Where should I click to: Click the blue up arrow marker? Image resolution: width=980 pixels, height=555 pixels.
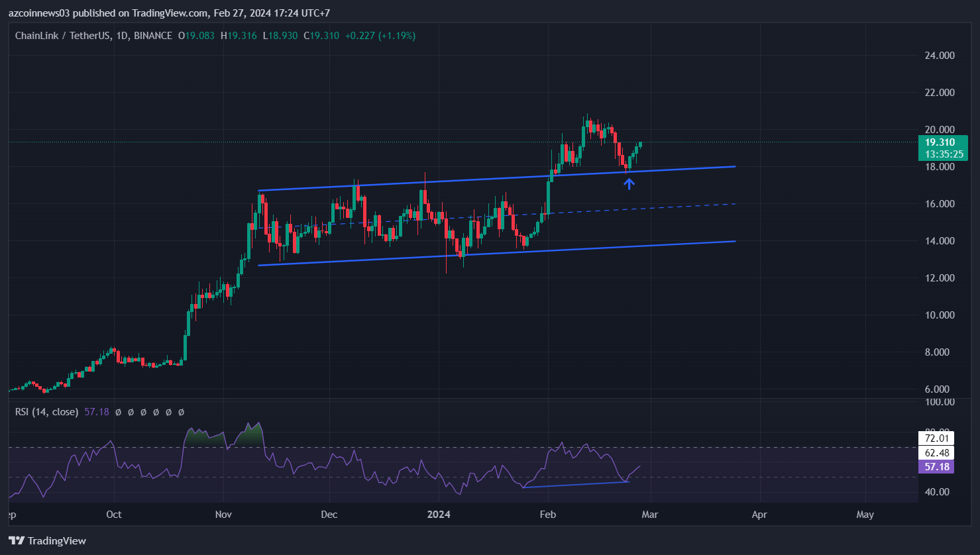click(x=629, y=183)
